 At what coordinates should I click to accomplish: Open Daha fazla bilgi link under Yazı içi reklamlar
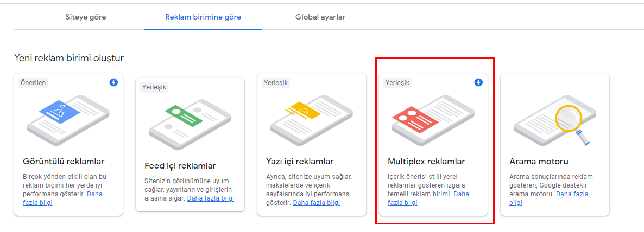pyautogui.click(x=316, y=203)
